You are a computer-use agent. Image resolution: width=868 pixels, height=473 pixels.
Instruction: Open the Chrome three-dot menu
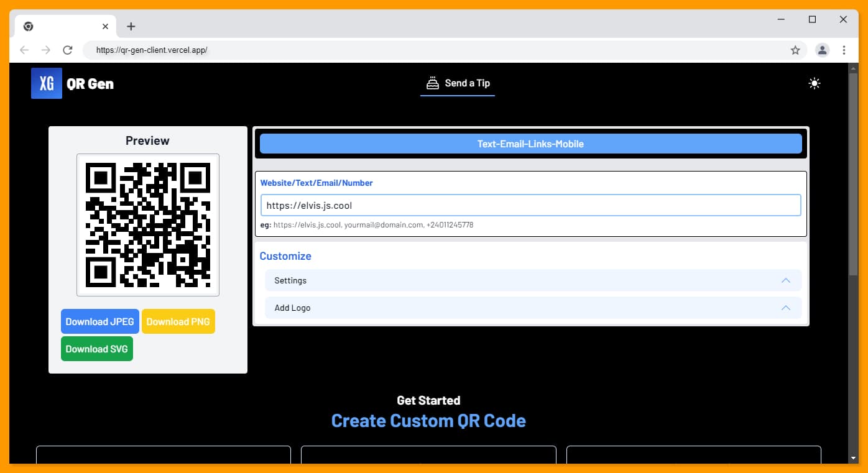pos(844,50)
